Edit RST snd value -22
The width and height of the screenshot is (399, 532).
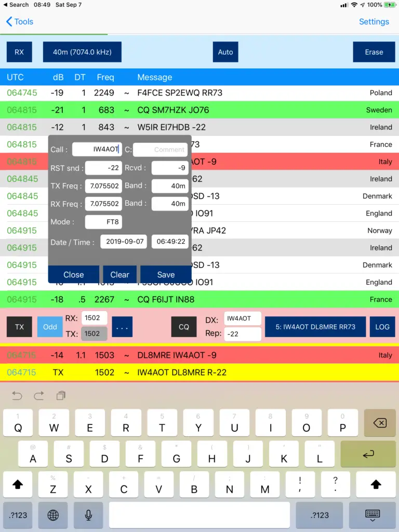(103, 168)
